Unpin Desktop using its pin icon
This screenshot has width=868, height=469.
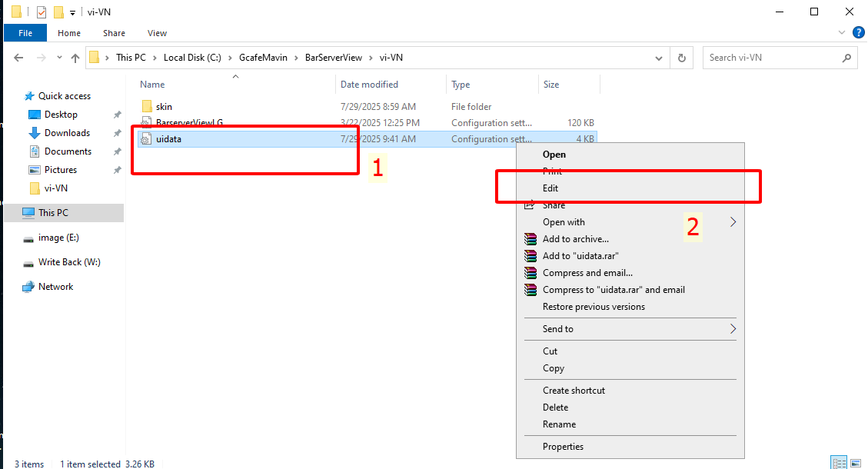point(118,115)
